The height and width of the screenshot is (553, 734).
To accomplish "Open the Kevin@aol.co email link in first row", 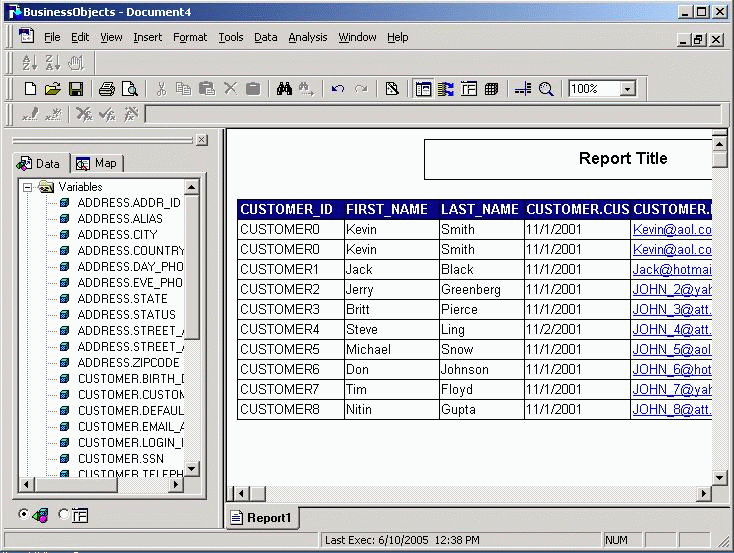I will [x=672, y=229].
